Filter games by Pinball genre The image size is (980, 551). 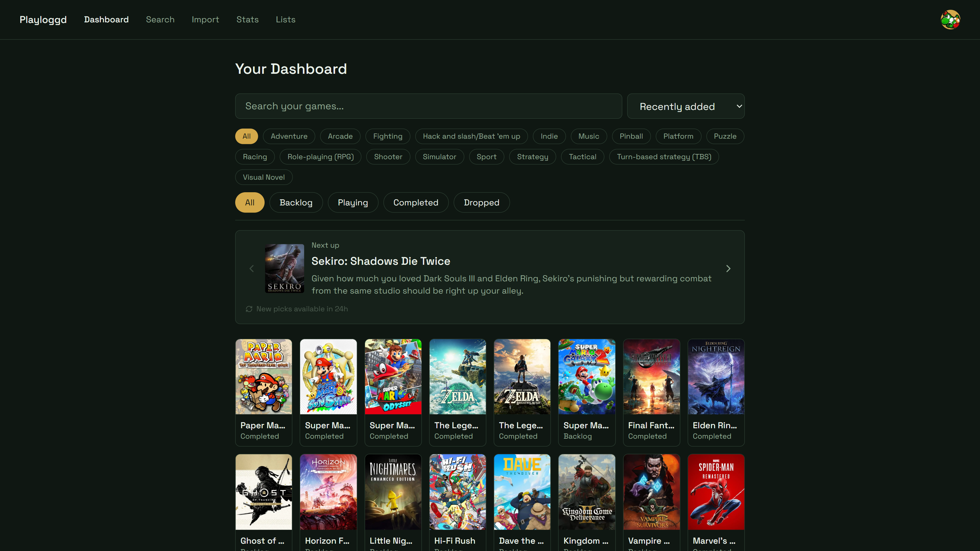tap(631, 136)
